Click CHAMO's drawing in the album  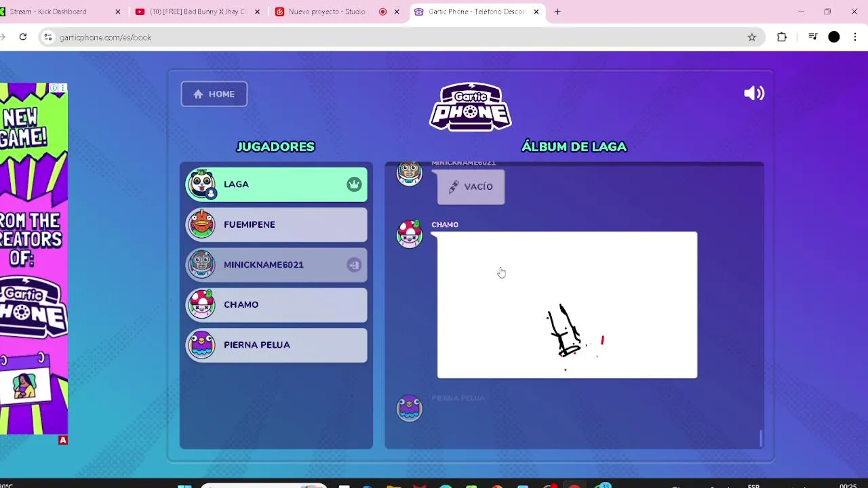(x=567, y=305)
